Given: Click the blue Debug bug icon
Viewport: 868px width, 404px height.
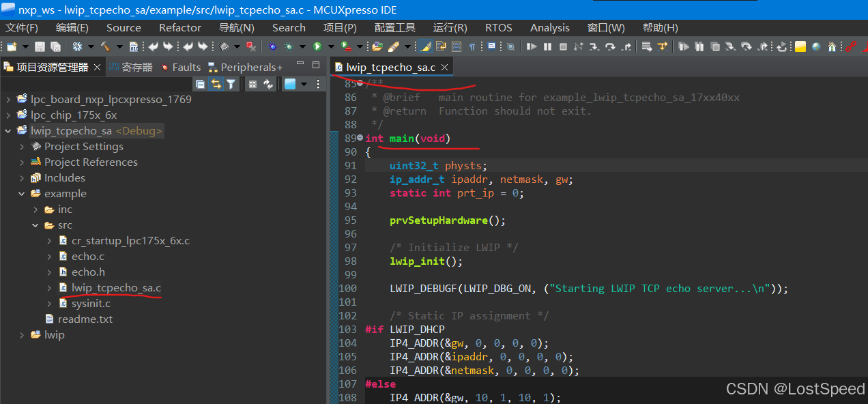Looking at the screenshot, I should tap(272, 46).
